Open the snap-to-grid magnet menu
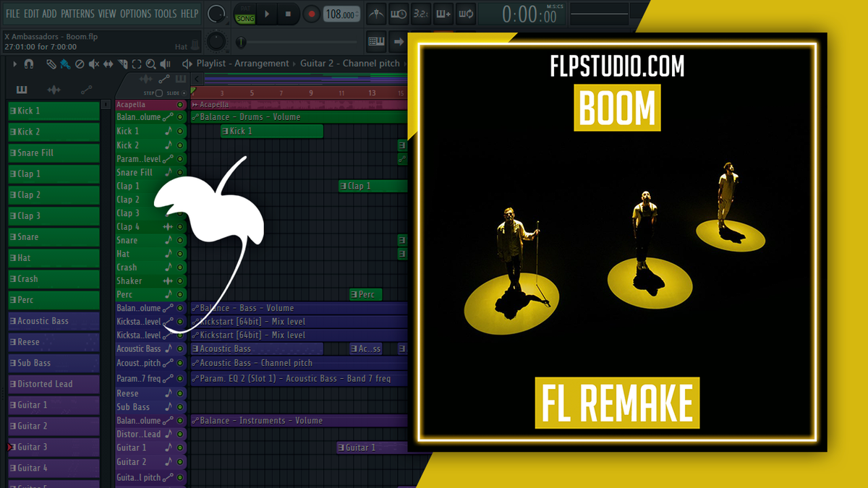868x488 pixels. (28, 64)
